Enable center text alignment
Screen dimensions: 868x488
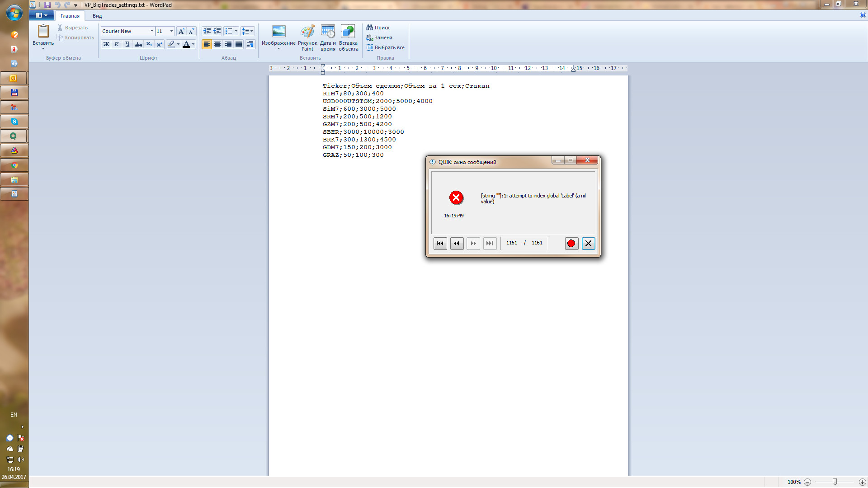tap(217, 44)
